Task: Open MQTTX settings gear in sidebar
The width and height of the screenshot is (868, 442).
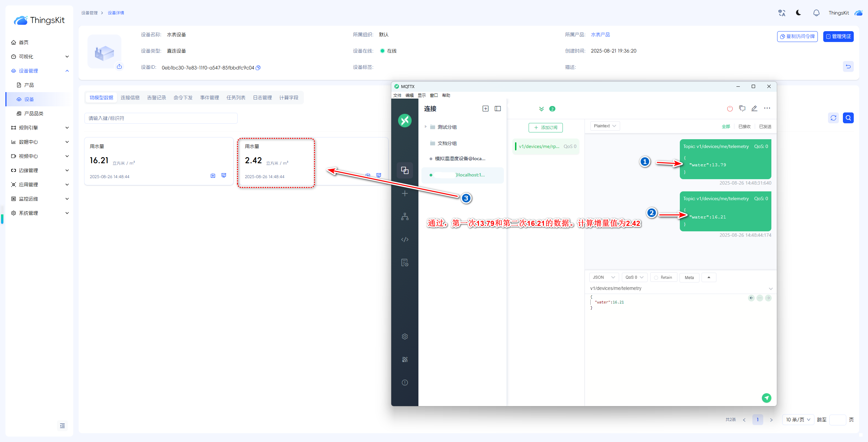Action: (405, 336)
